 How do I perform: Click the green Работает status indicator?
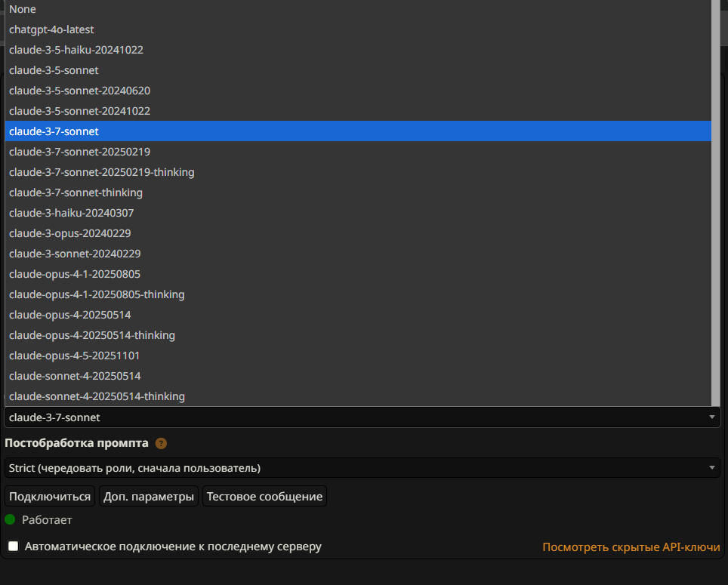tap(10, 519)
